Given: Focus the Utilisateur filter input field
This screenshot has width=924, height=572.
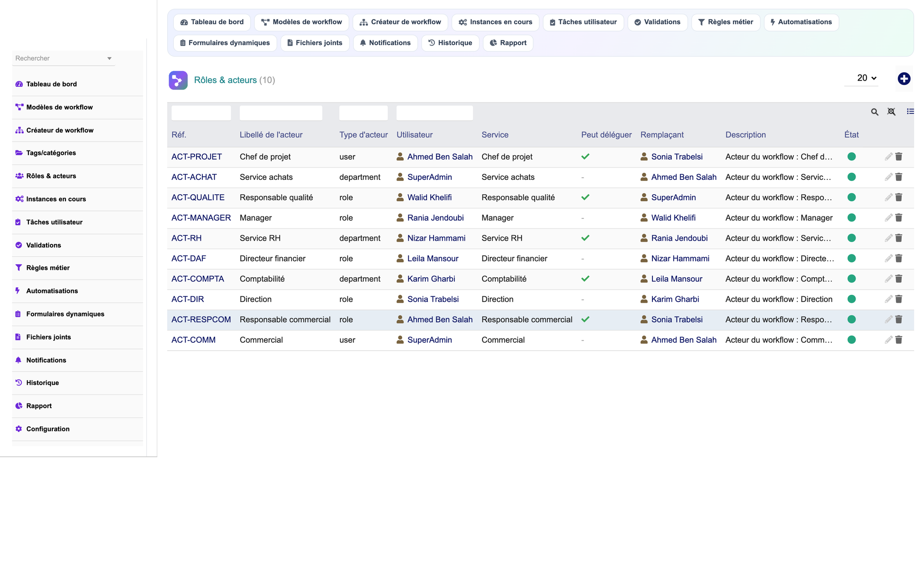Looking at the screenshot, I should 434,113.
